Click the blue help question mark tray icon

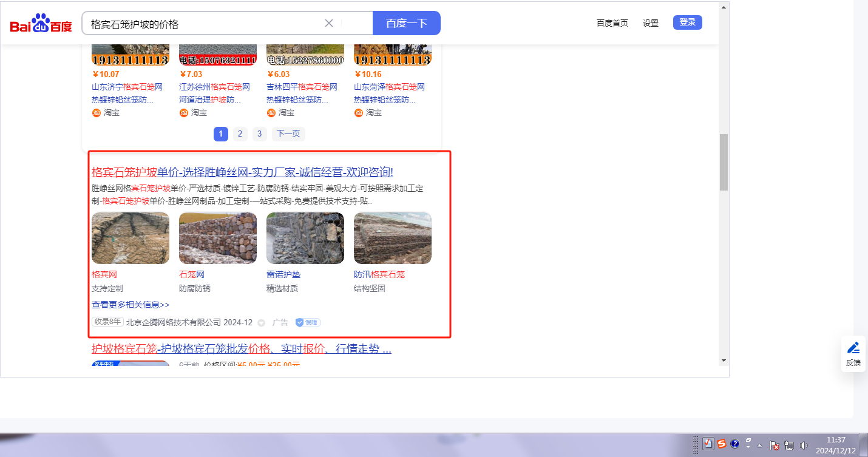[734, 444]
